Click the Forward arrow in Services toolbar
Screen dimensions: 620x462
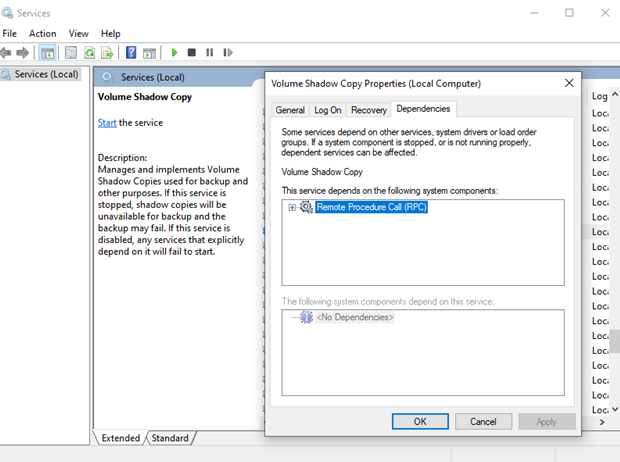(x=23, y=53)
